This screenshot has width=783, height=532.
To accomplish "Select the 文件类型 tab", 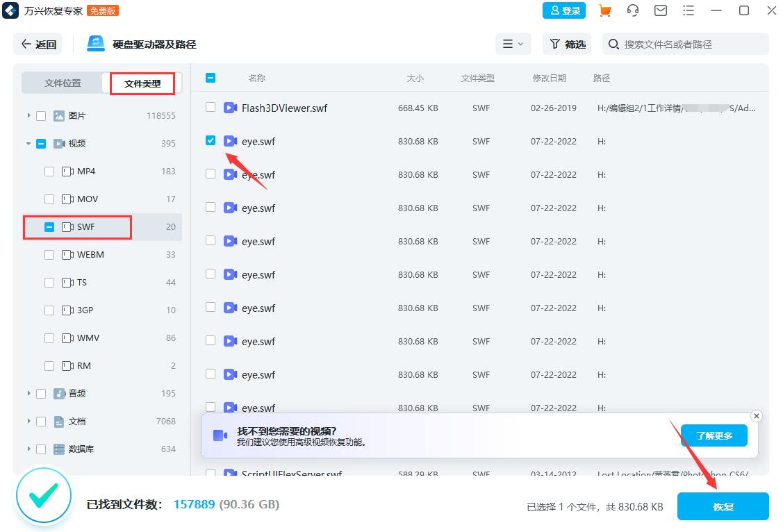I will 142,83.
